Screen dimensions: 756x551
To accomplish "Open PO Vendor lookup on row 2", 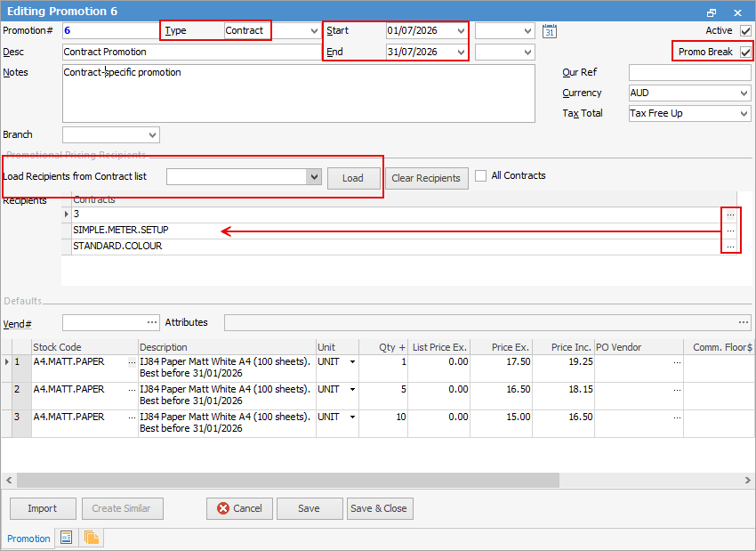I will (677, 389).
